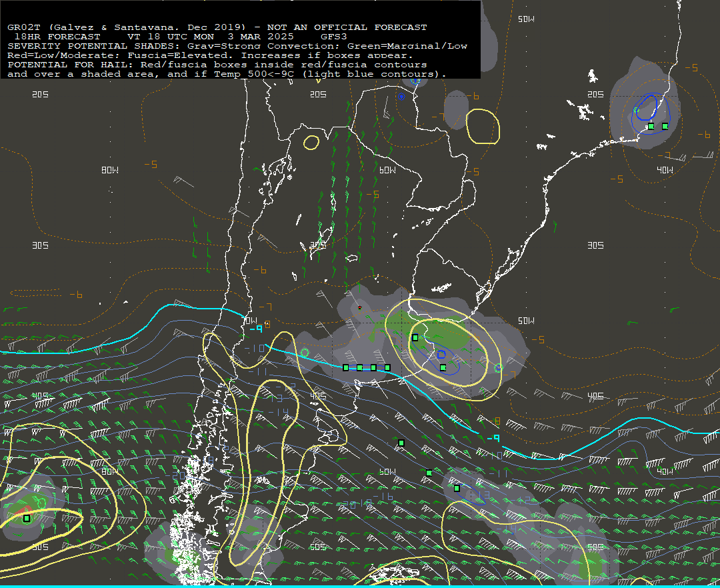Select small yellow circular contour over northern Chile
Image resolution: width=720 pixels, height=588 pixels.
point(311,142)
